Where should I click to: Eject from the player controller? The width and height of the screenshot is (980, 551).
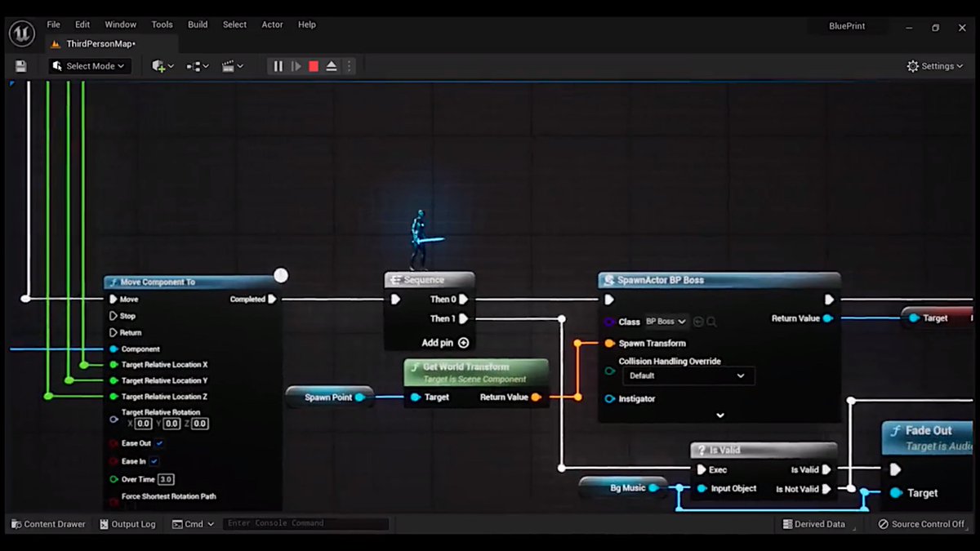coord(332,66)
